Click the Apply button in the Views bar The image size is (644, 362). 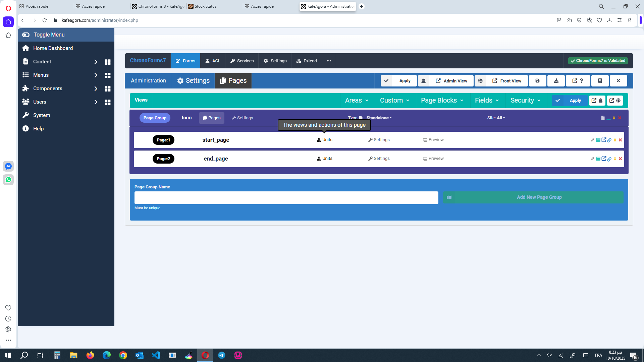tap(575, 100)
